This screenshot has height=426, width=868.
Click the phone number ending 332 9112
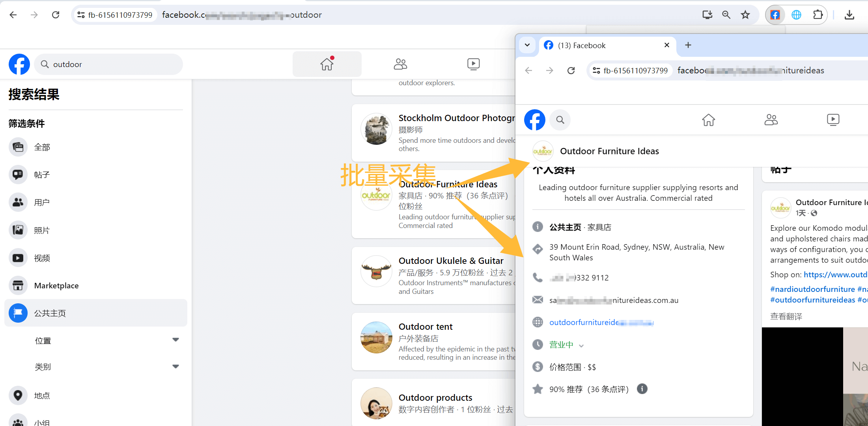[579, 278]
